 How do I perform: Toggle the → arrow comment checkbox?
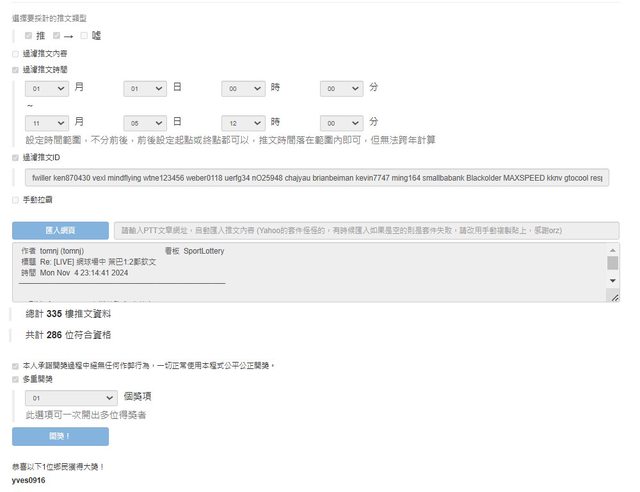[57, 35]
